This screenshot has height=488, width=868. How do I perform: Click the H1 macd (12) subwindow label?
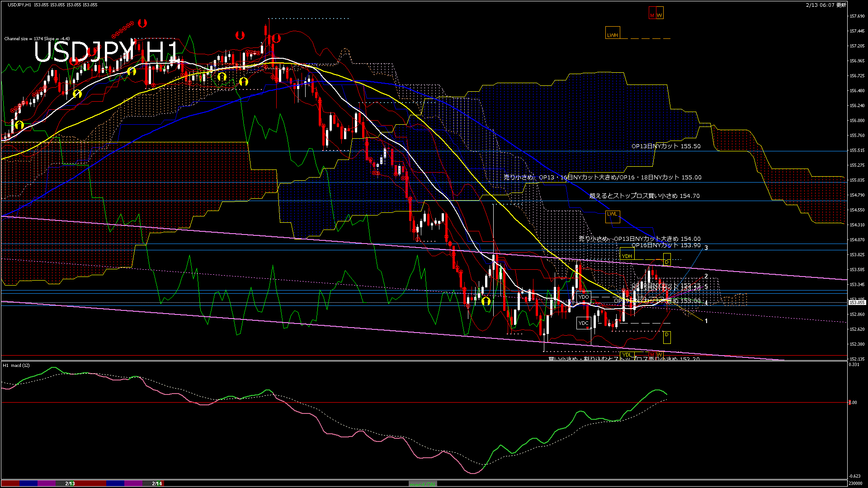(17, 366)
